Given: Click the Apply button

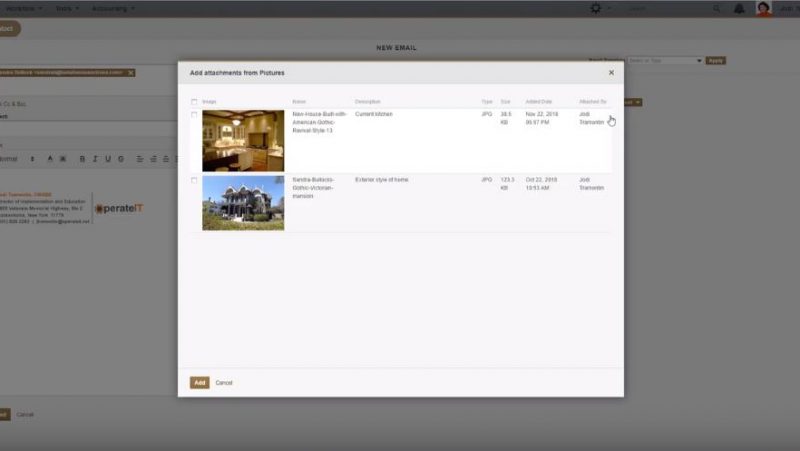Looking at the screenshot, I should (715, 60).
